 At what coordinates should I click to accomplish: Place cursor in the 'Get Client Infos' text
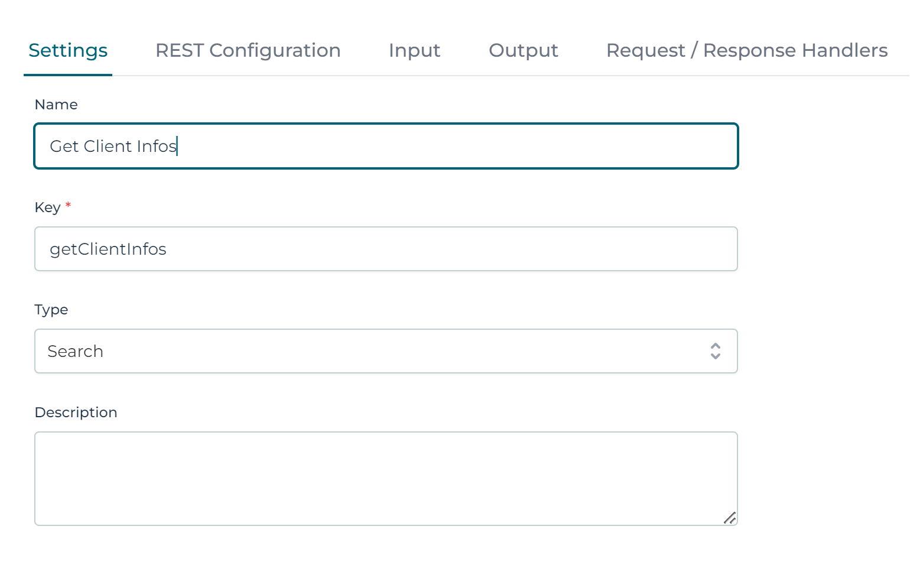[x=113, y=146]
